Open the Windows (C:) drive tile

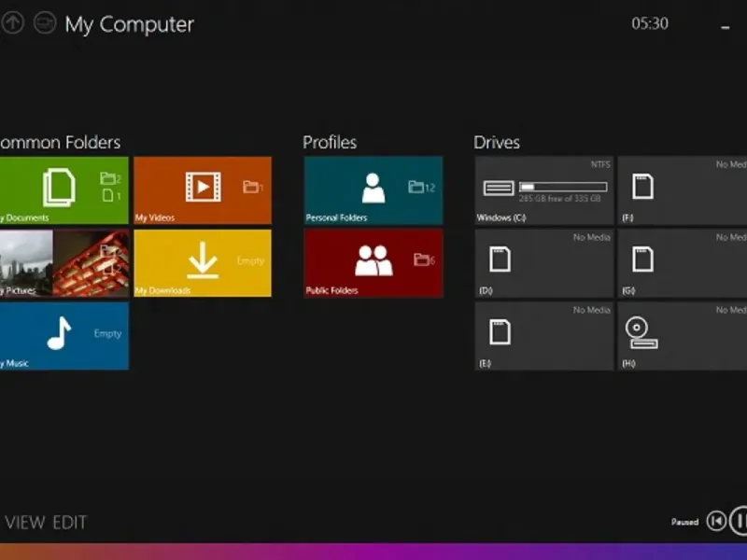click(544, 190)
